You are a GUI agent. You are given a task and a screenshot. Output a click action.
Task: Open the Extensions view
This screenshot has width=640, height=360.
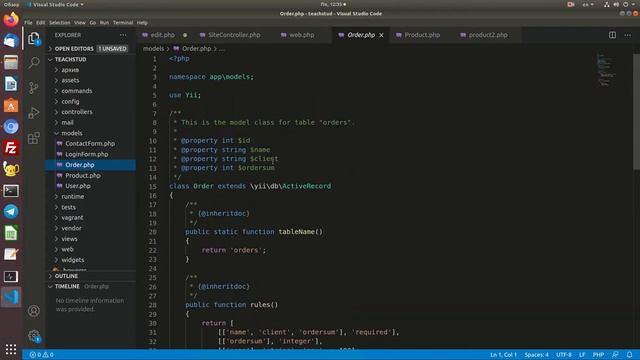pos(34,138)
